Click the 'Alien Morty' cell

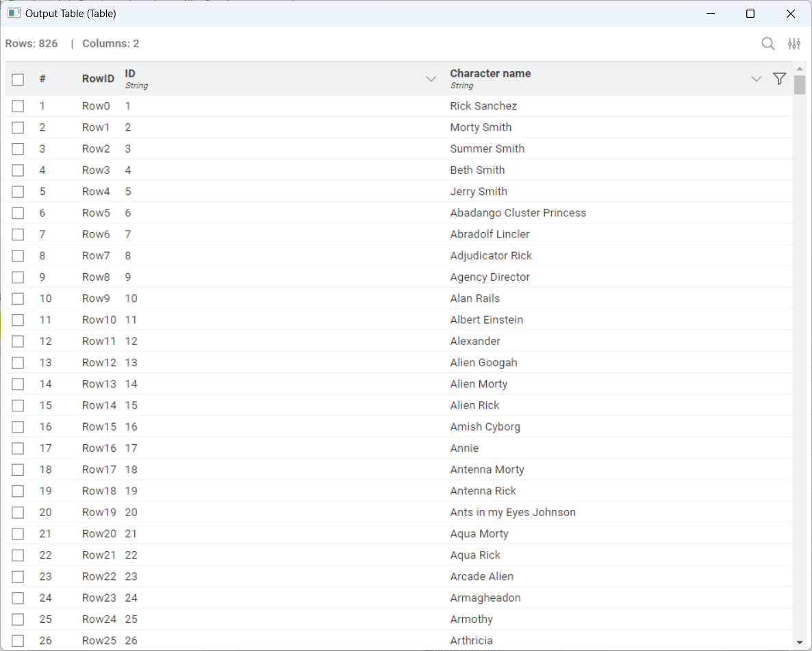coord(479,384)
